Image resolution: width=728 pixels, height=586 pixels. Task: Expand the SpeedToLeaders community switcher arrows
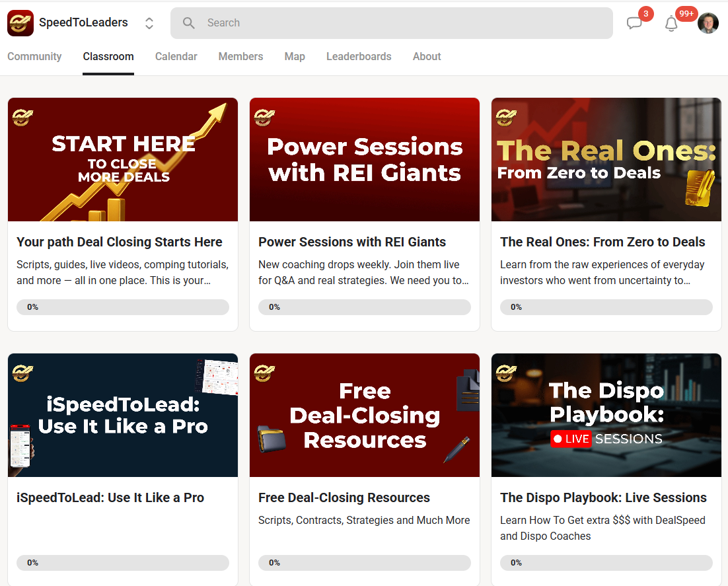pyautogui.click(x=149, y=23)
